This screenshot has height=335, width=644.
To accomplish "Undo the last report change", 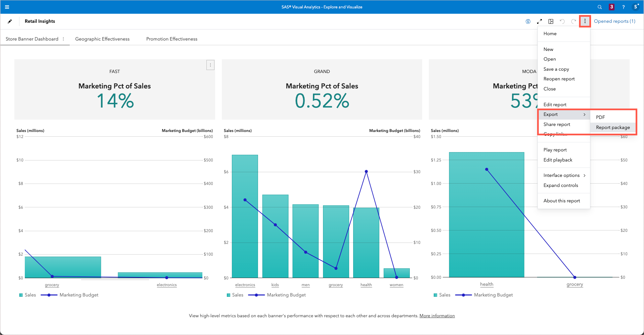I will [x=562, y=21].
